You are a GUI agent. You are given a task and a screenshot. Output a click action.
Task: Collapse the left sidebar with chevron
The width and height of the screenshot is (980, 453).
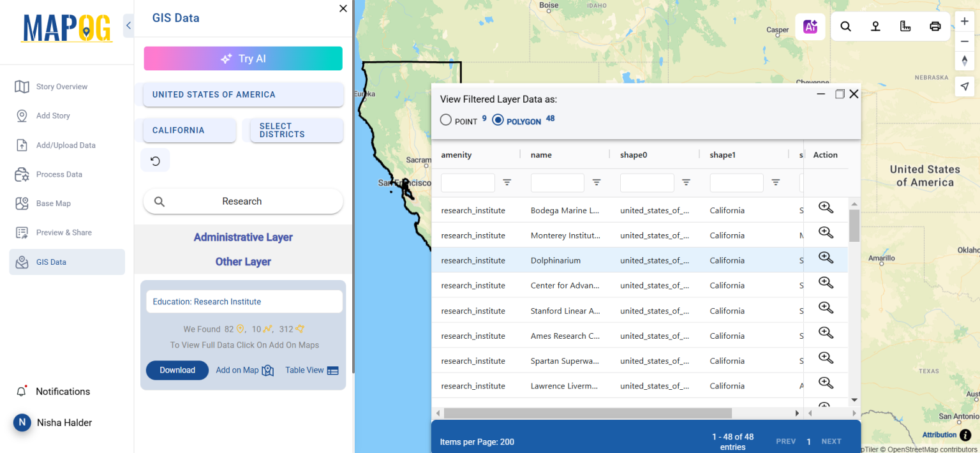click(128, 26)
